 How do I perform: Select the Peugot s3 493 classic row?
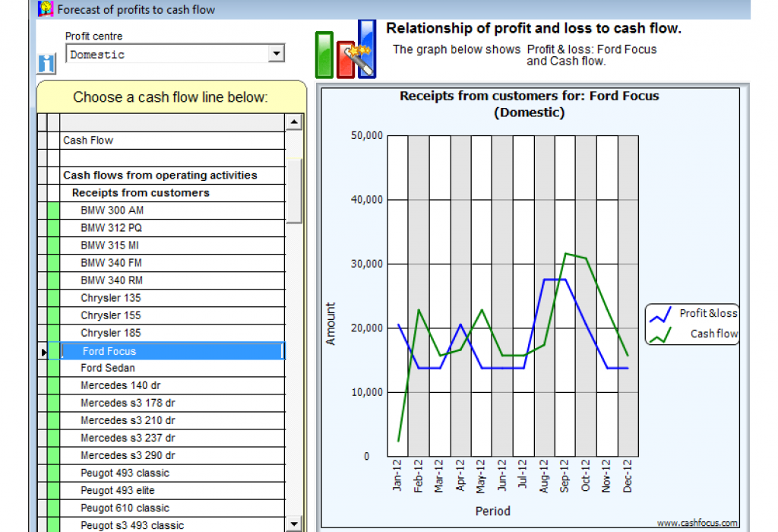[x=172, y=525]
